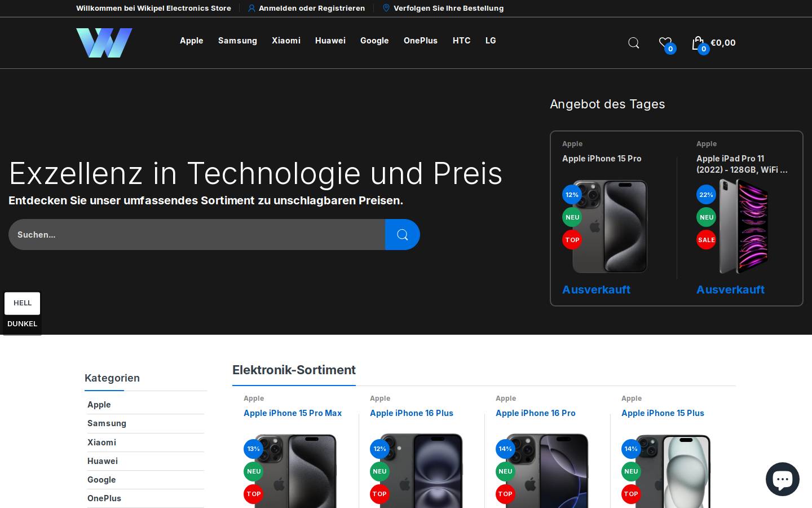Open the Xiaomi navigation menu item
Viewport: 812px width, 508px height.
point(286,41)
